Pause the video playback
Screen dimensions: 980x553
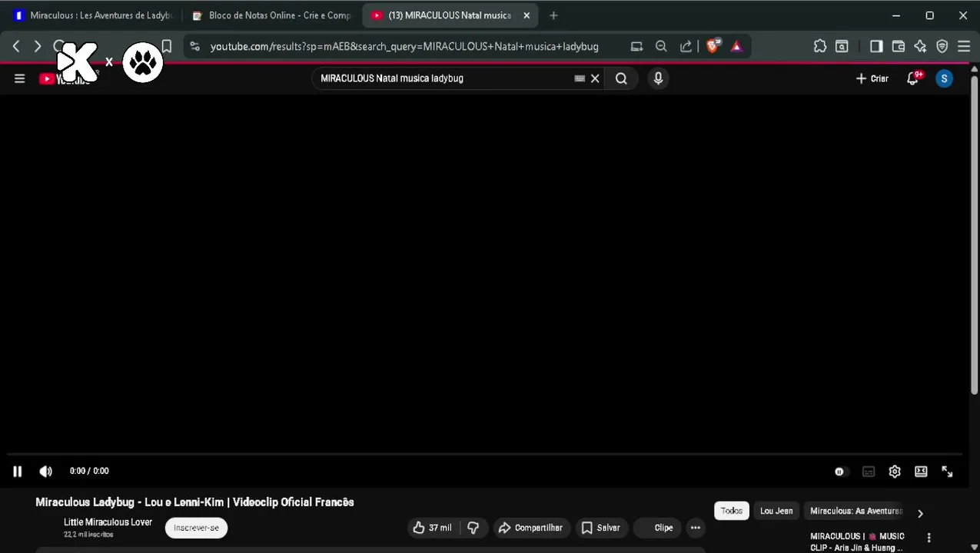pos(17,472)
